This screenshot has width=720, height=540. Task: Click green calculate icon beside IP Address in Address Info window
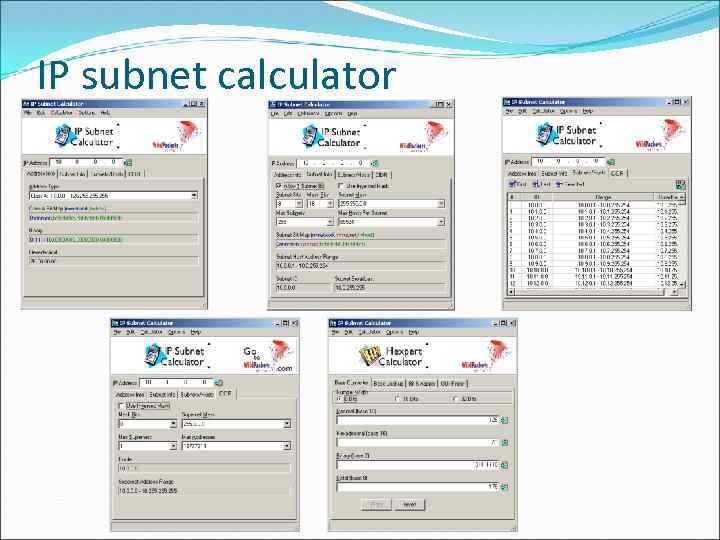129,163
